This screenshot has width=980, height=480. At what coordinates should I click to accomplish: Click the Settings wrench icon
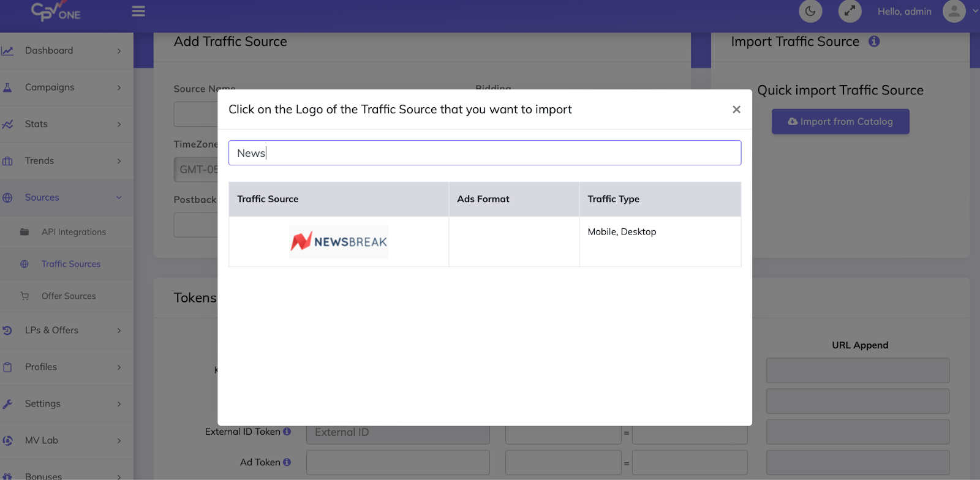(x=7, y=404)
